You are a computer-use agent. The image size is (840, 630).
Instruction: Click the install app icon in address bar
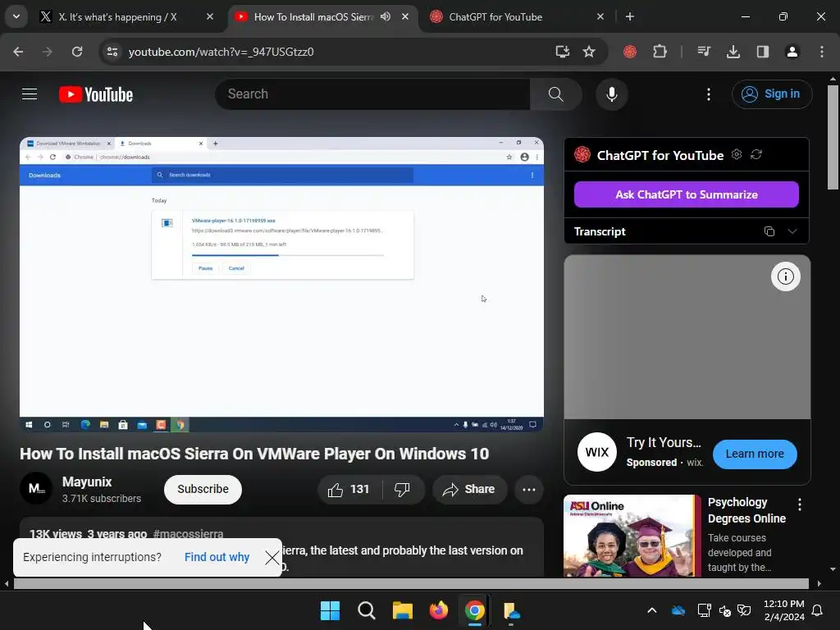pos(562,52)
